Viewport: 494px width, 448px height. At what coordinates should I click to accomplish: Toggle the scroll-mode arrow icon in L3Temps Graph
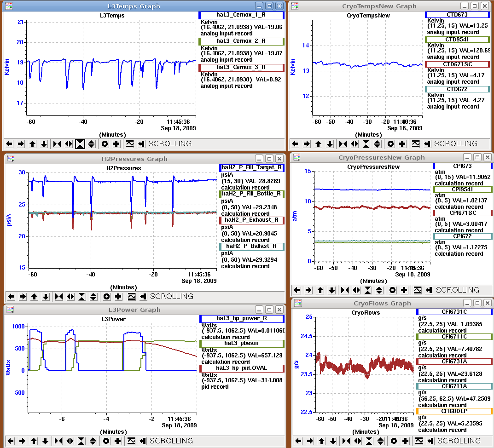coord(141,144)
